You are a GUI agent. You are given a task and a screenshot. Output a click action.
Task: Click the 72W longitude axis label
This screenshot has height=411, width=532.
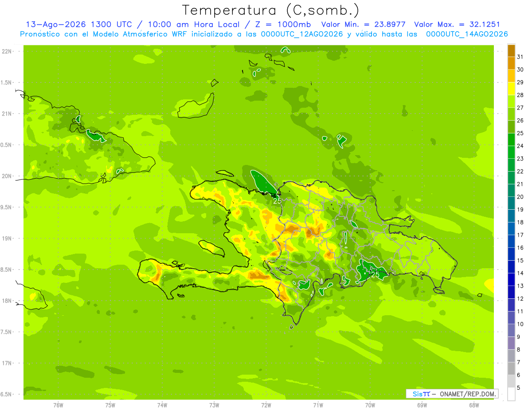click(x=266, y=405)
